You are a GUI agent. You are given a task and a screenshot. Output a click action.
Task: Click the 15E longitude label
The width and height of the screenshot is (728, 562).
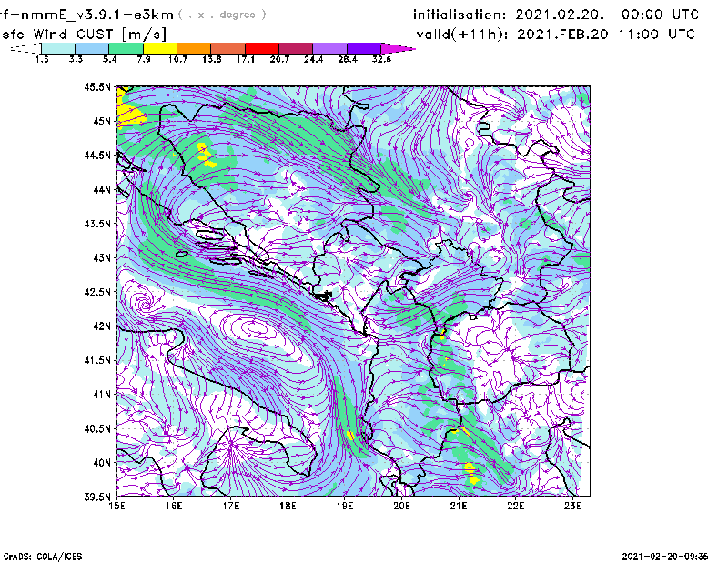(x=116, y=506)
